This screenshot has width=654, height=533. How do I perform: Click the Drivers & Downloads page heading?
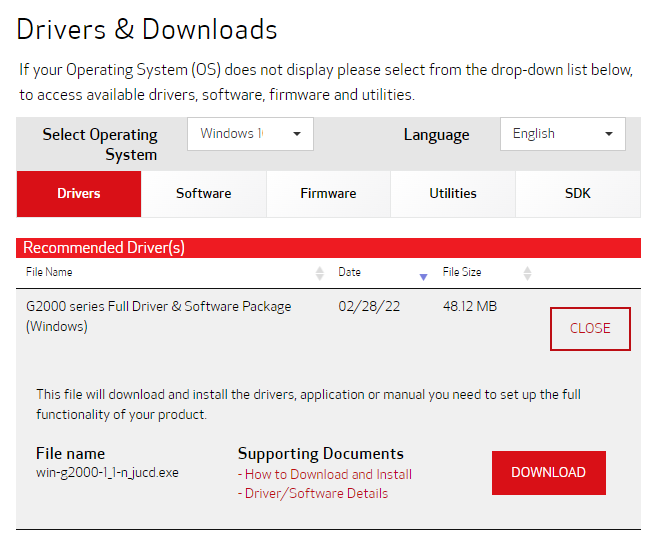(x=147, y=30)
